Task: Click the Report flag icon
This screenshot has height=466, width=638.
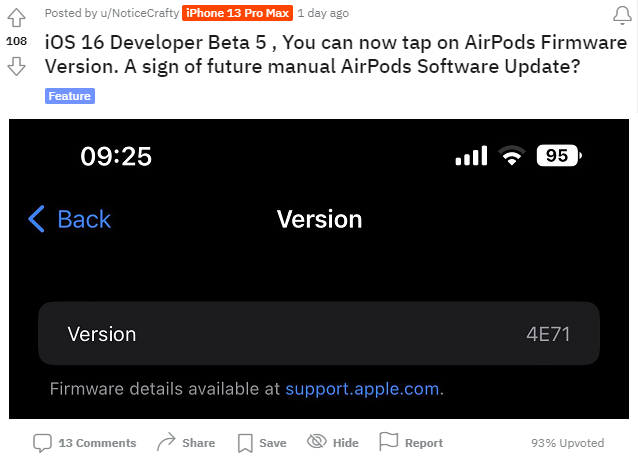Action: click(x=389, y=442)
